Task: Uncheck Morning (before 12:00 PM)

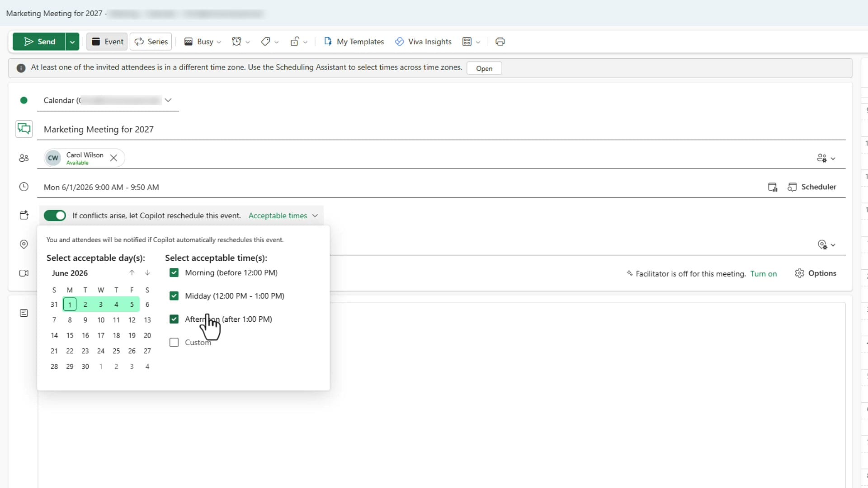Action: coord(174,273)
